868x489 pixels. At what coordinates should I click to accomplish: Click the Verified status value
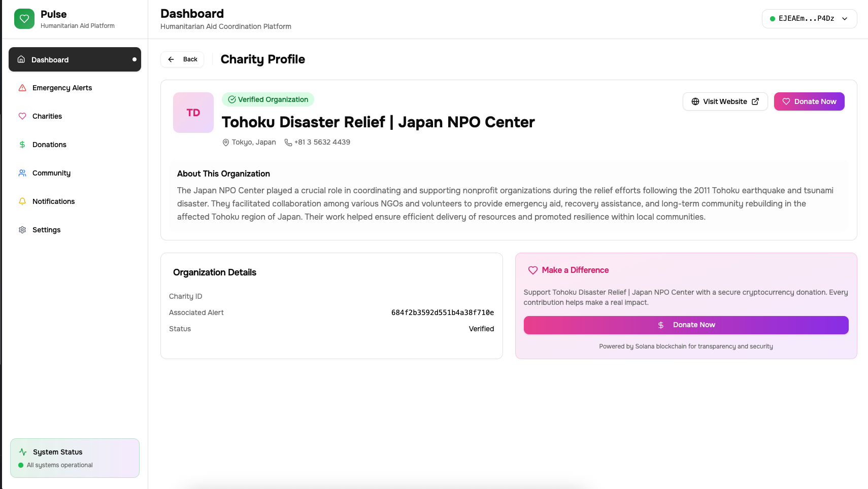pyautogui.click(x=481, y=329)
